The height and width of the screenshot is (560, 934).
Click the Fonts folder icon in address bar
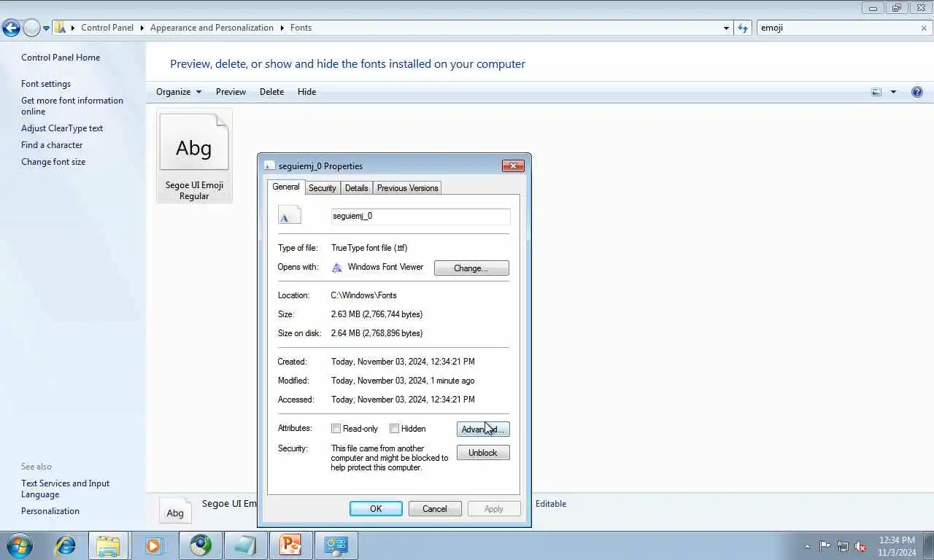click(61, 28)
